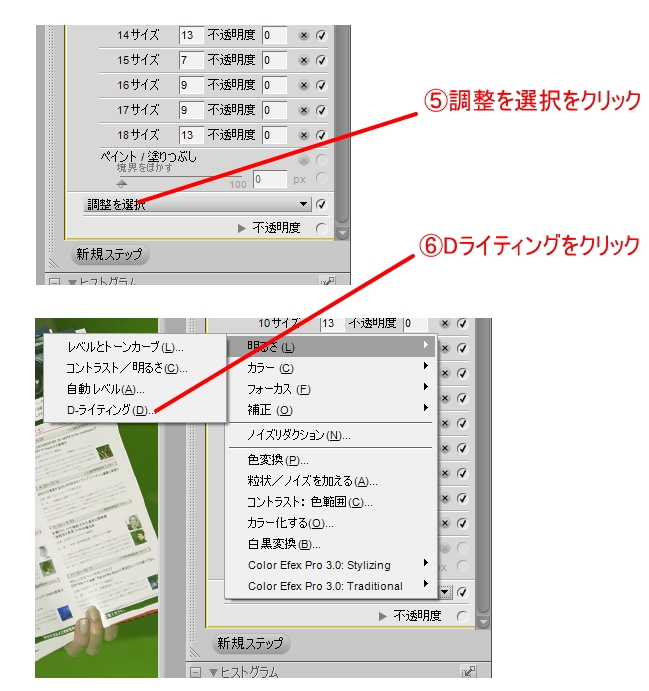Click the size field on 18サイズ row
The width and height of the screenshot is (649, 691).
tap(191, 135)
